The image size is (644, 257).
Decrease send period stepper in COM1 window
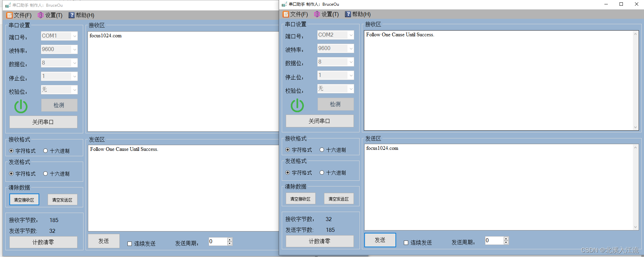coord(230,243)
